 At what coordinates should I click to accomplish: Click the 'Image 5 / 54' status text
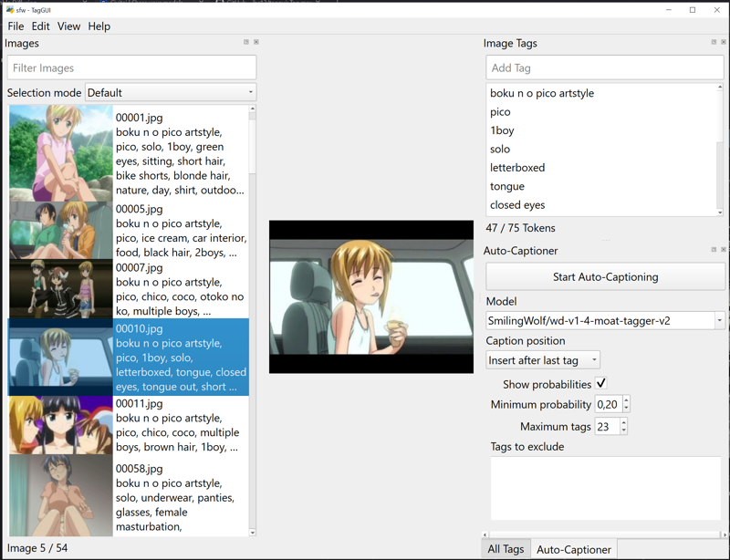click(37, 548)
